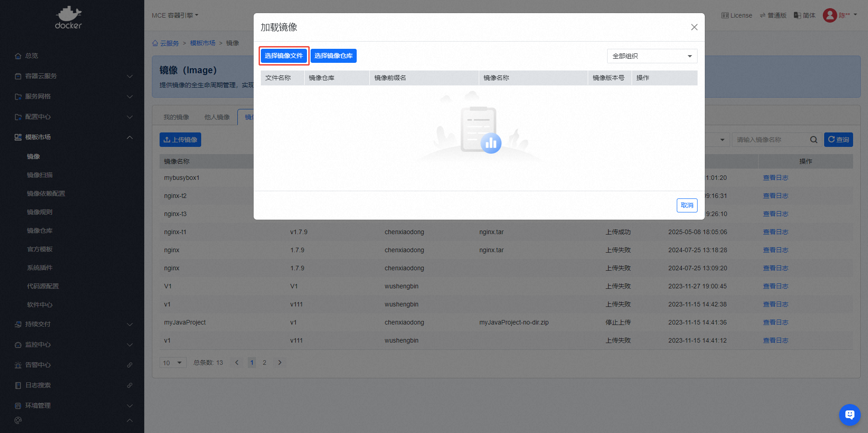This screenshot has width=868, height=433.
Task: Open the page size dropdown showing 10
Action: 173,362
